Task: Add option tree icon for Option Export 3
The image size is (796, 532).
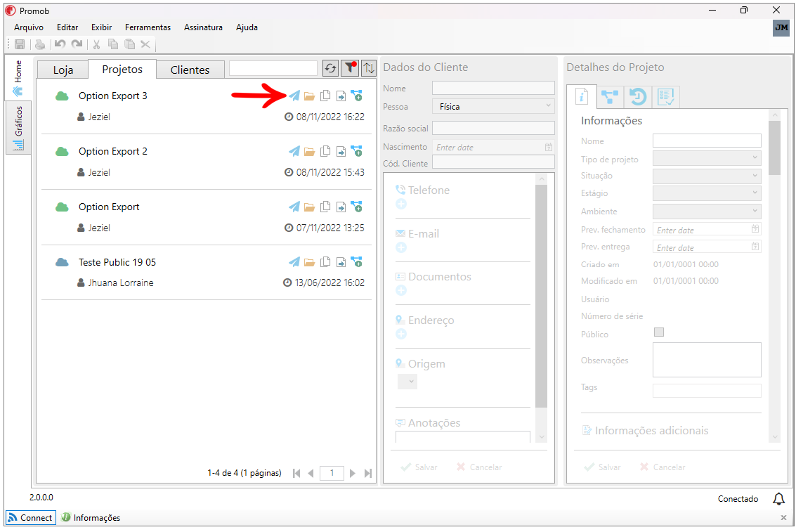Action: click(x=357, y=96)
